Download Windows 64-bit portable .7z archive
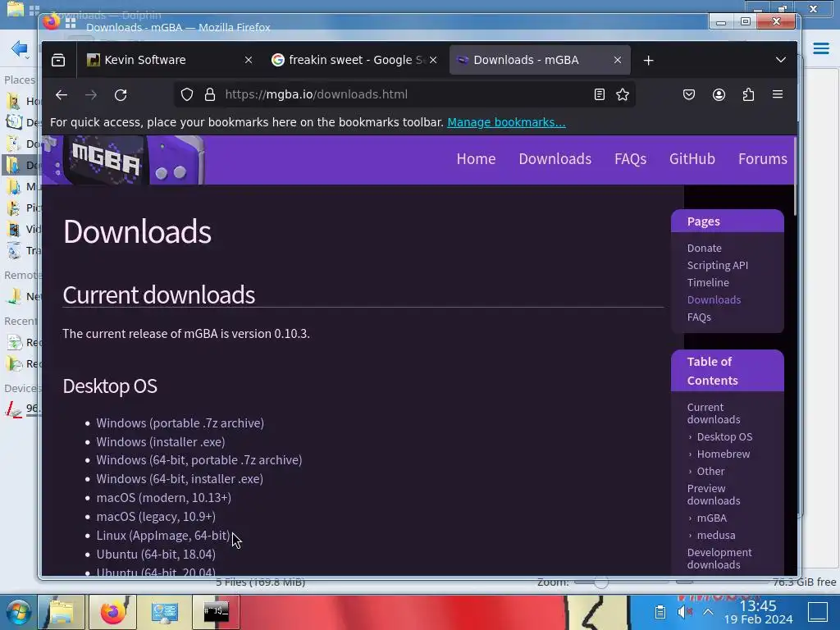 point(199,460)
